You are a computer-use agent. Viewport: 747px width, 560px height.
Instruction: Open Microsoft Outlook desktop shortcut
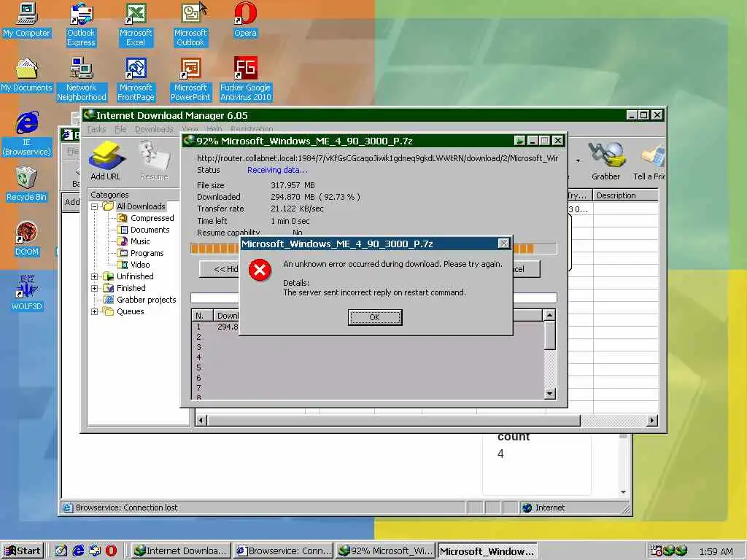(x=190, y=25)
